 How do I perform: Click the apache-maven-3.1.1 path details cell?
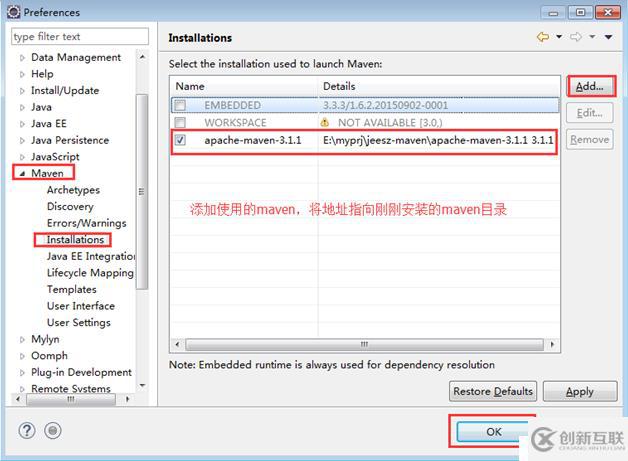438,140
